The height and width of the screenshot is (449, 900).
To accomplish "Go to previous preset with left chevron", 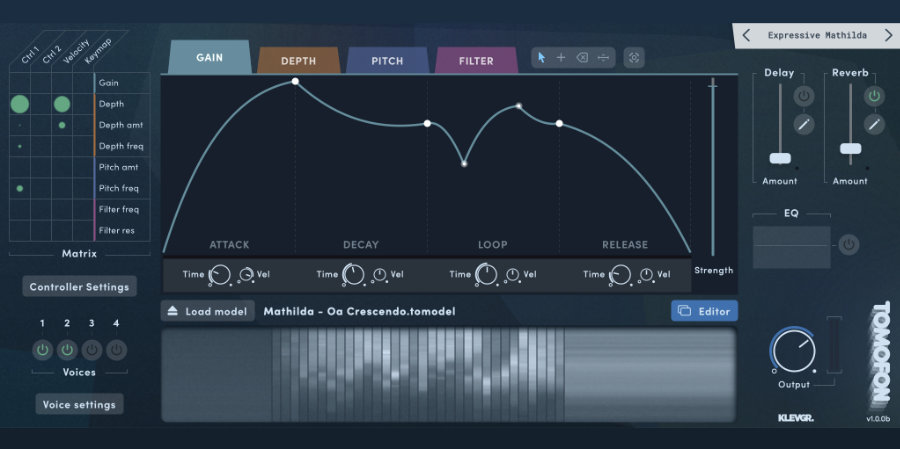I will pyautogui.click(x=746, y=36).
